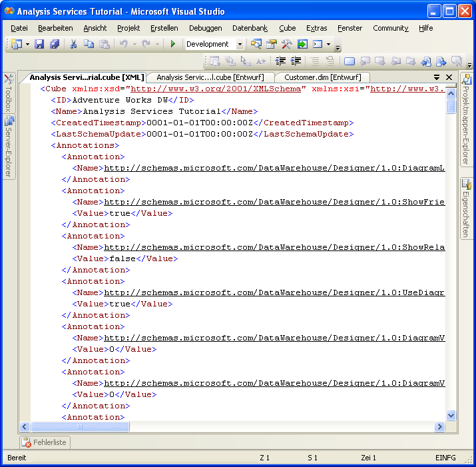
Task: Open the Community menu
Action: [390, 28]
